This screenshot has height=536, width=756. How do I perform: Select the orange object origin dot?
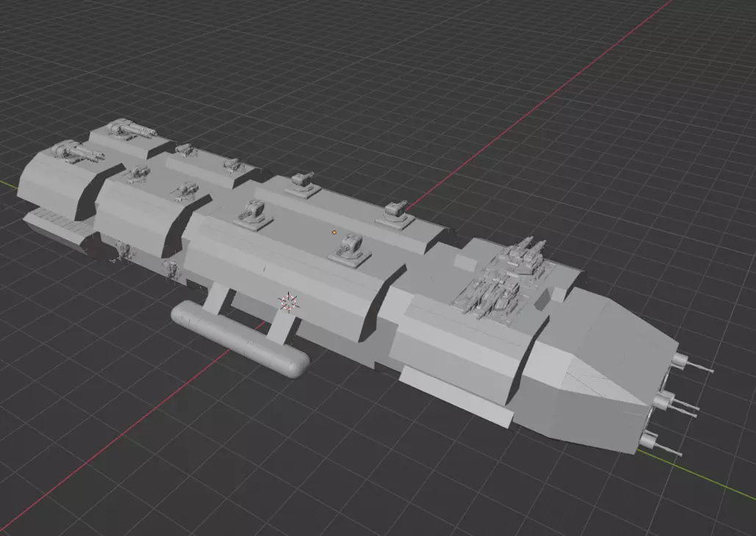(334, 232)
